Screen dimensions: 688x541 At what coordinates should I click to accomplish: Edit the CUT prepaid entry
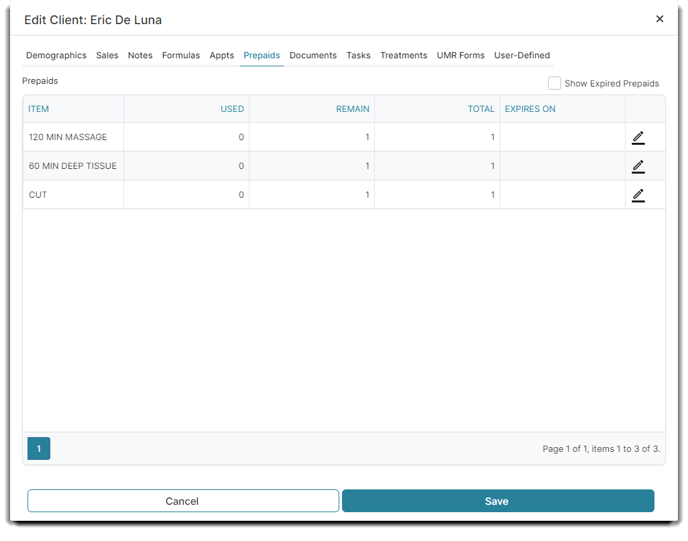point(638,195)
